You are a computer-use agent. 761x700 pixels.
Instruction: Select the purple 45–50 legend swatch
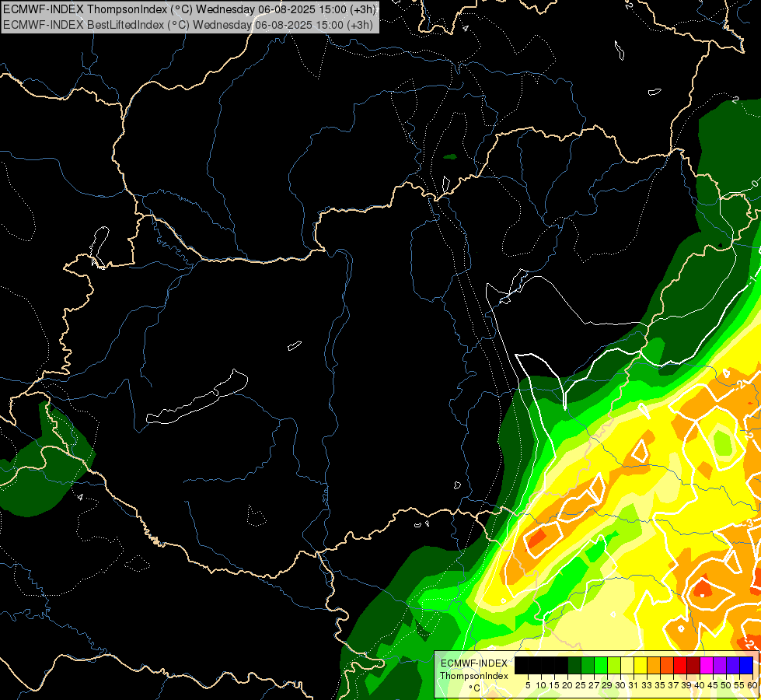coord(721,665)
